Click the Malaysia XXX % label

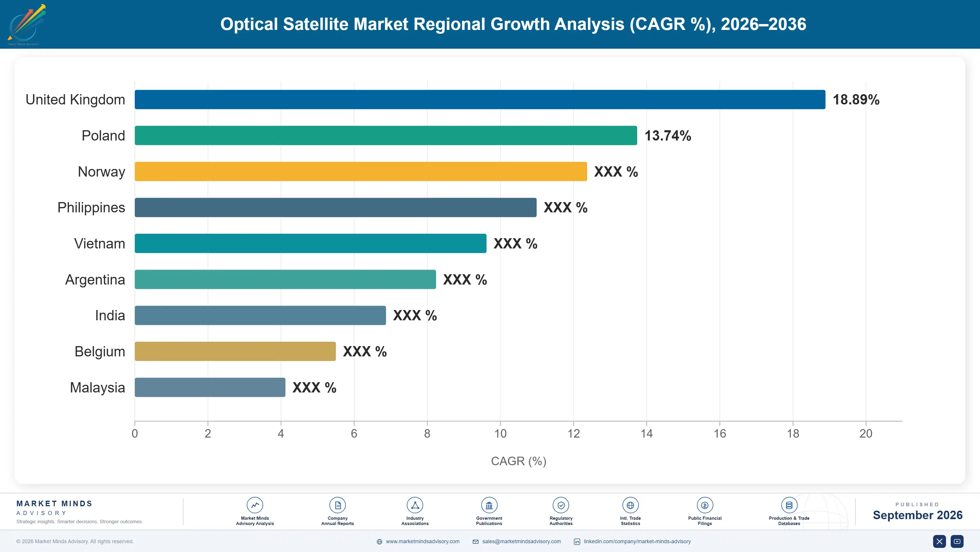[x=314, y=387]
